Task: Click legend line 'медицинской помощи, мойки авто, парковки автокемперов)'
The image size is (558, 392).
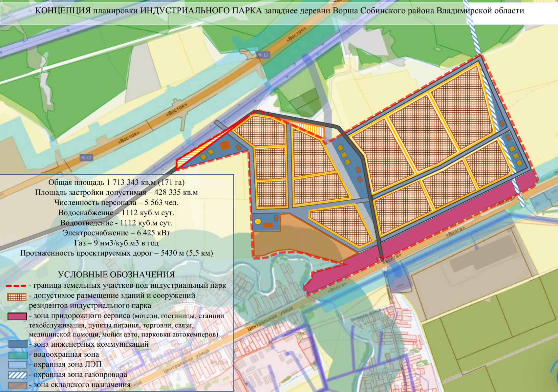Action: coord(124,334)
